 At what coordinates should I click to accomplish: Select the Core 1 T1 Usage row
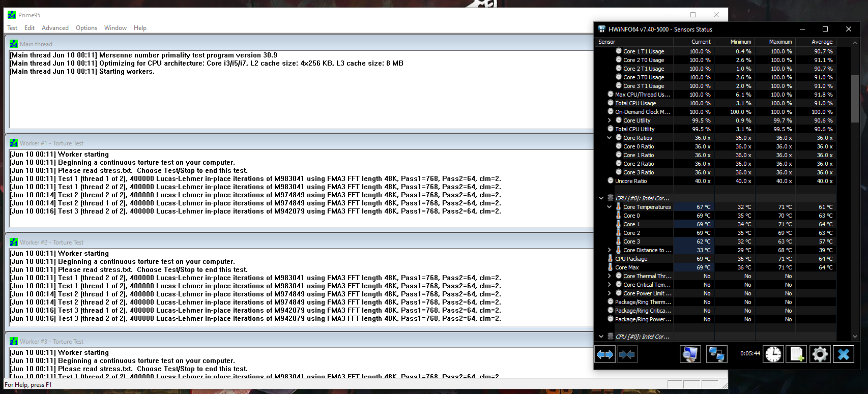tap(715, 51)
